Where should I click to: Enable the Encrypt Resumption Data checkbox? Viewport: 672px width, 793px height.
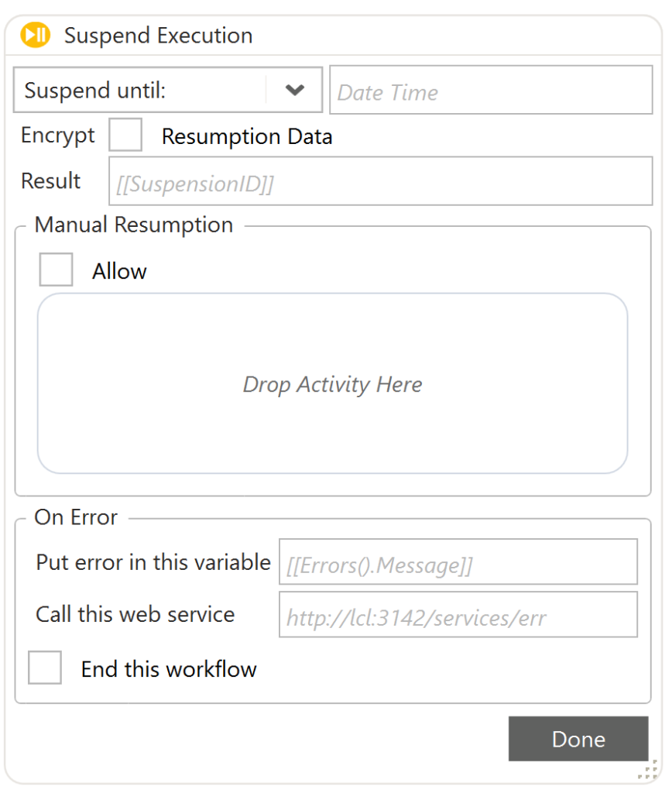pyautogui.click(x=125, y=135)
